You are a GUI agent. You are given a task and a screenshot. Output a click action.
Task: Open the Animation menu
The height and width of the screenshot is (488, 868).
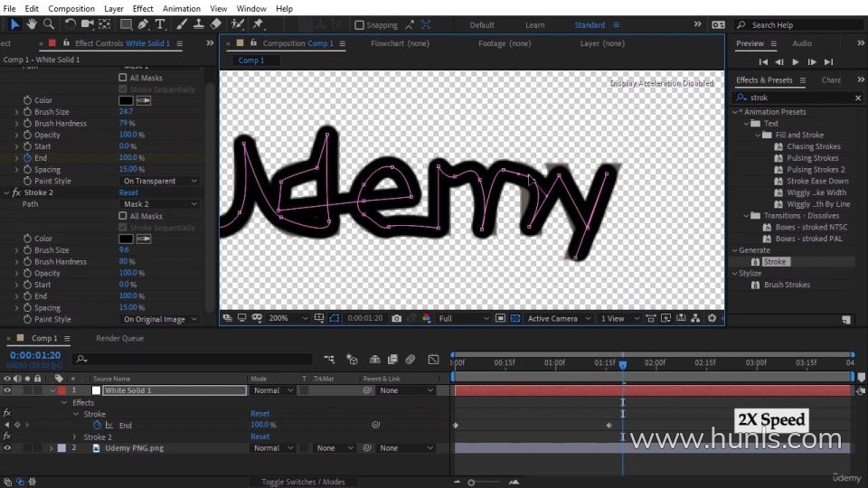coord(182,8)
